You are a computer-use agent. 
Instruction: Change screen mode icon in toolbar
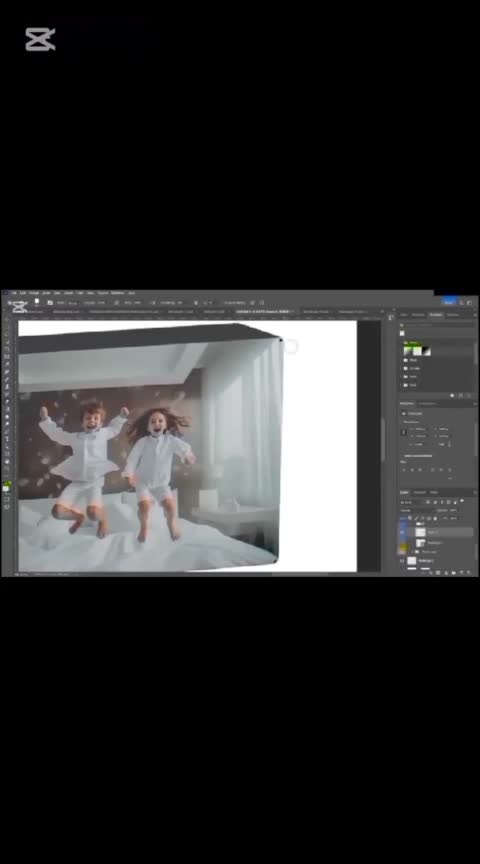(7, 506)
